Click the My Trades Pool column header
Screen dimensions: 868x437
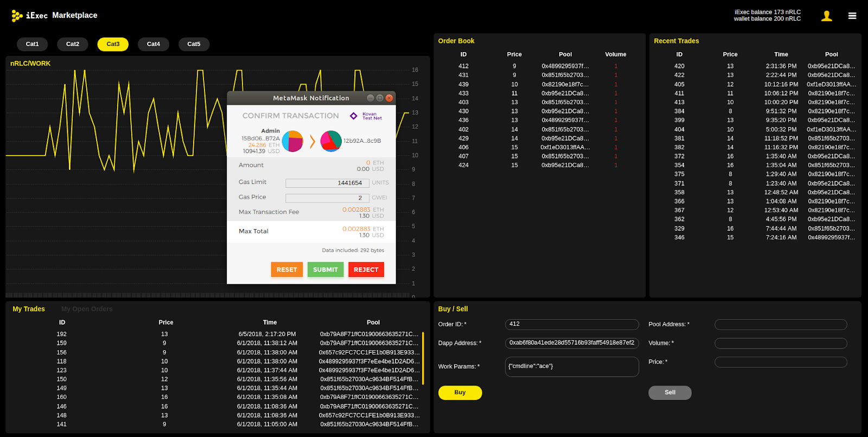pos(373,322)
